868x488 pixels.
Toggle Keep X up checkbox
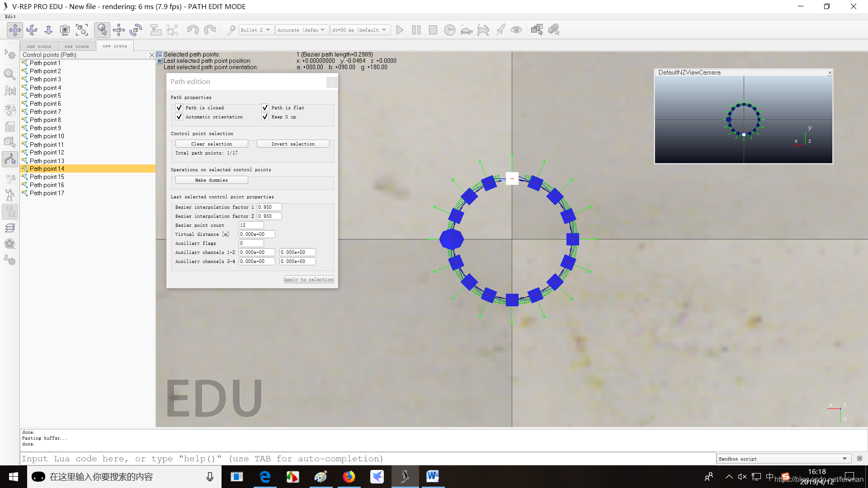point(265,117)
